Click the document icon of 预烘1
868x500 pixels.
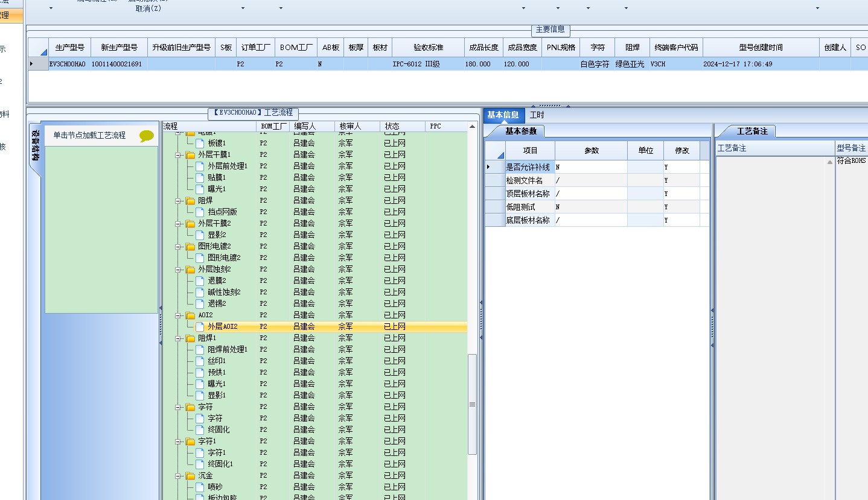[200, 373]
